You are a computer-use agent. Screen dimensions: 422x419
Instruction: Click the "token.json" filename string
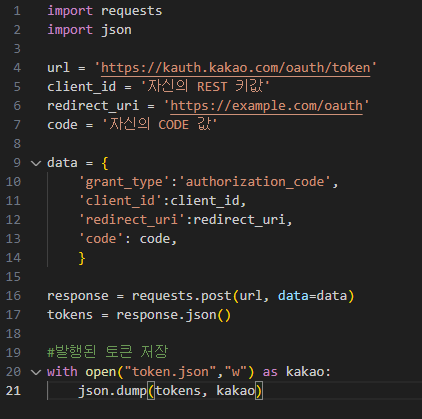pyautogui.click(x=170, y=372)
